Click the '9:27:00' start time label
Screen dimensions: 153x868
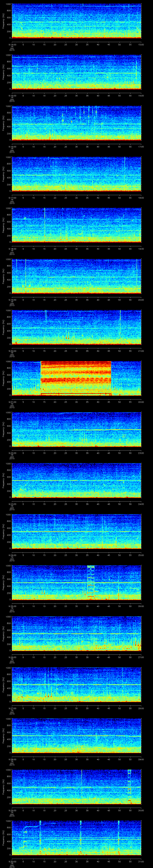tap(12, 708)
